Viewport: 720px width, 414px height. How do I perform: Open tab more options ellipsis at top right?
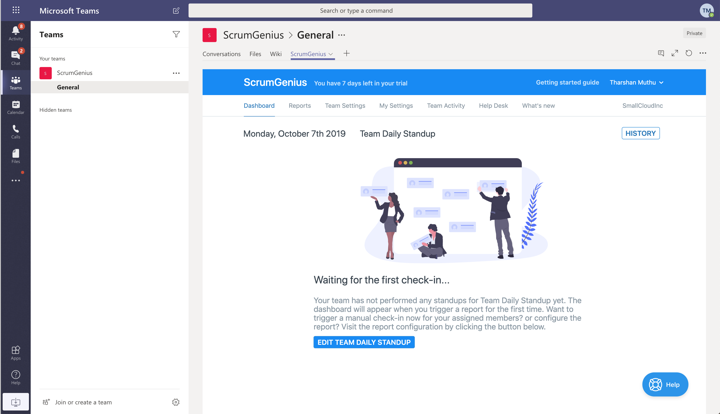coord(703,53)
